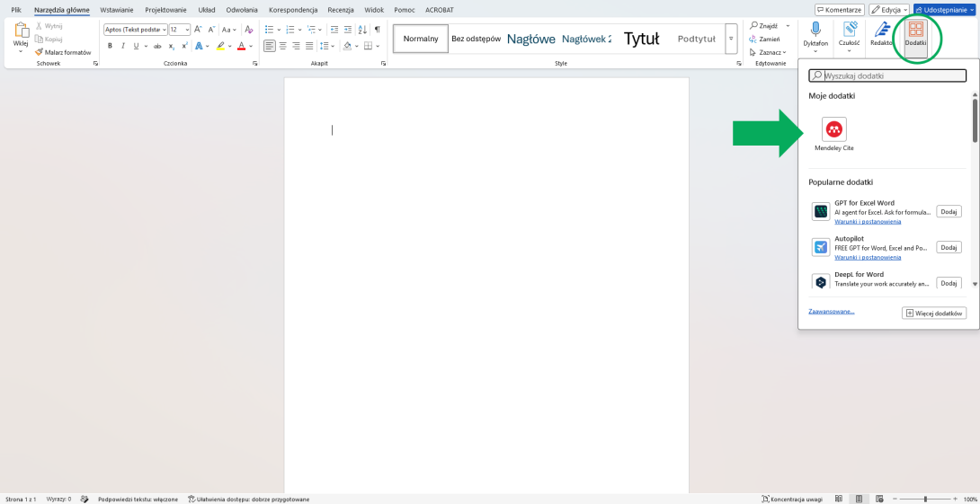
Task: Toggle underline formatting
Action: pos(137,46)
